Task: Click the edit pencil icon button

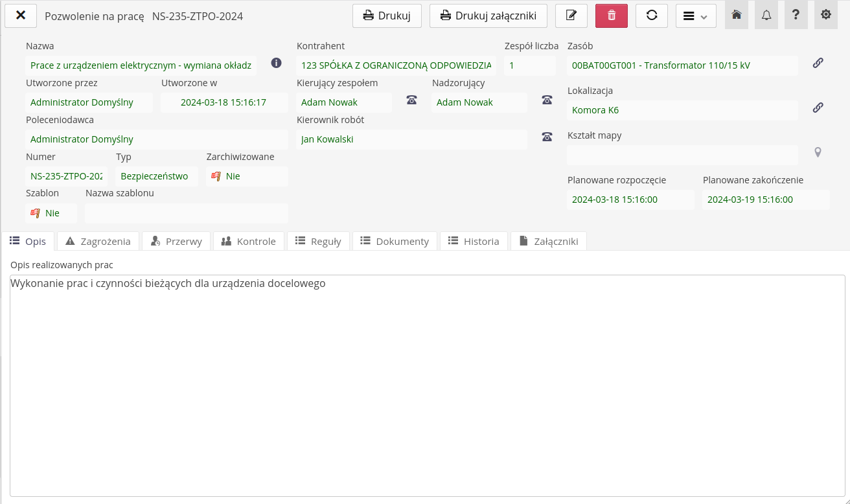Action: 571,16
